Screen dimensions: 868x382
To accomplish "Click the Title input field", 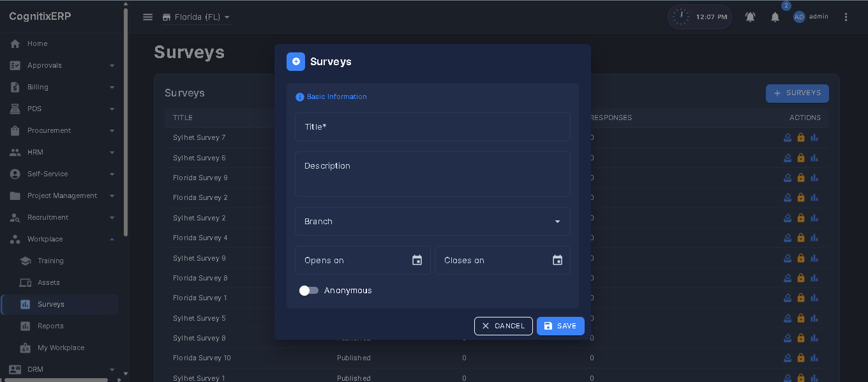I will [433, 127].
